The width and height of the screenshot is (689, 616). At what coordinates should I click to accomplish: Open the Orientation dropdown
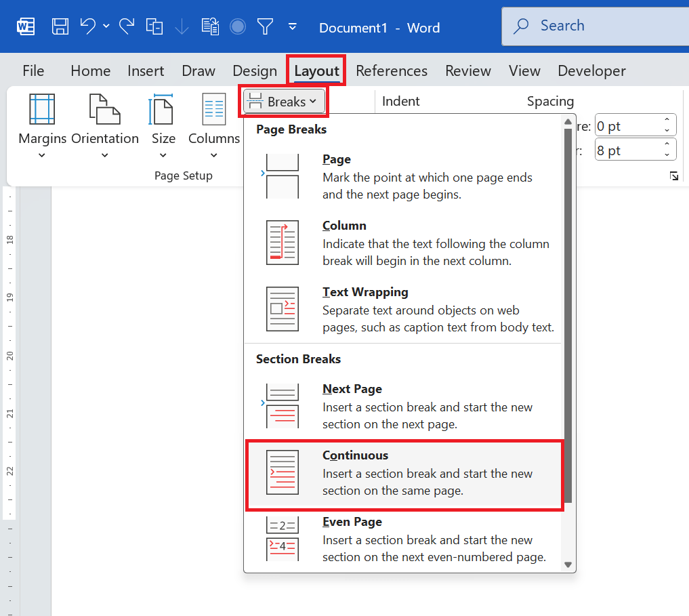pyautogui.click(x=104, y=126)
